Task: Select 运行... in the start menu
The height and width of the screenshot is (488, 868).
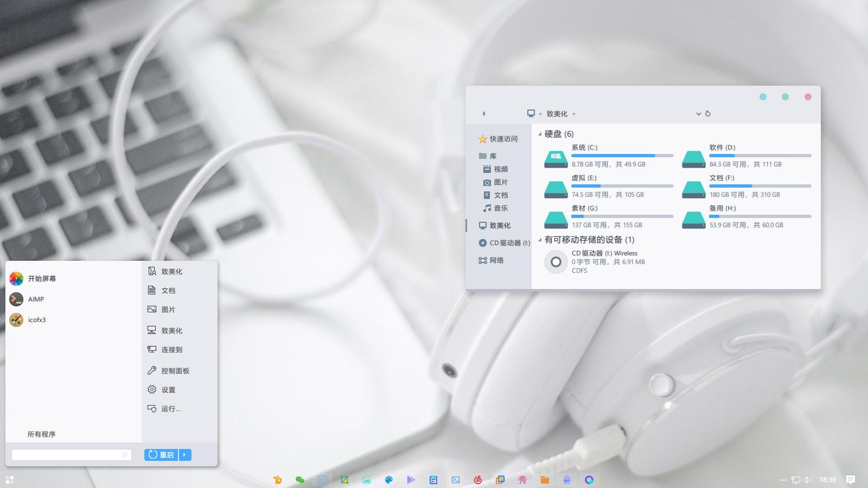Action: click(x=170, y=409)
